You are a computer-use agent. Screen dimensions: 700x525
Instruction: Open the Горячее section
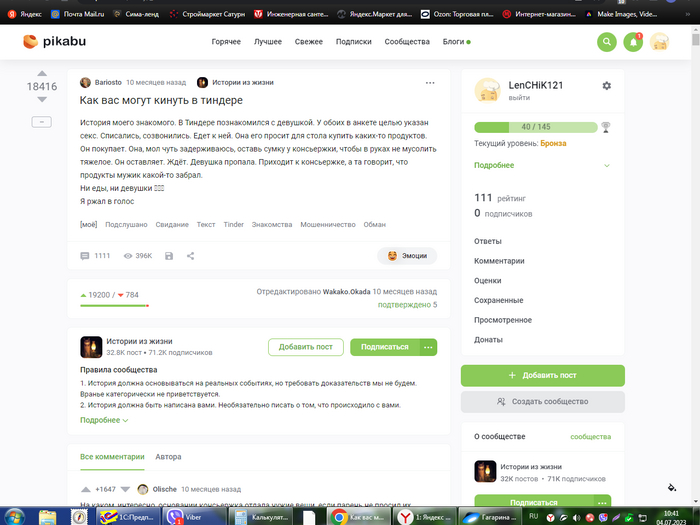click(x=226, y=42)
